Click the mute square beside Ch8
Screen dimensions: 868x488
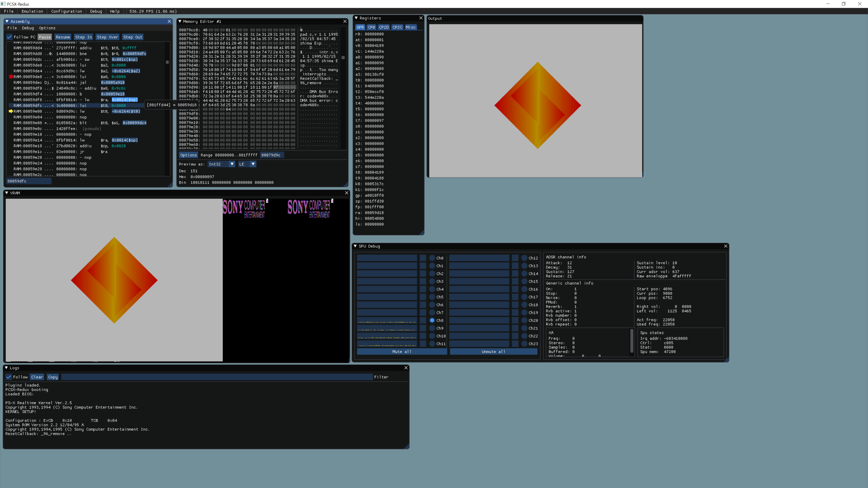click(x=423, y=320)
